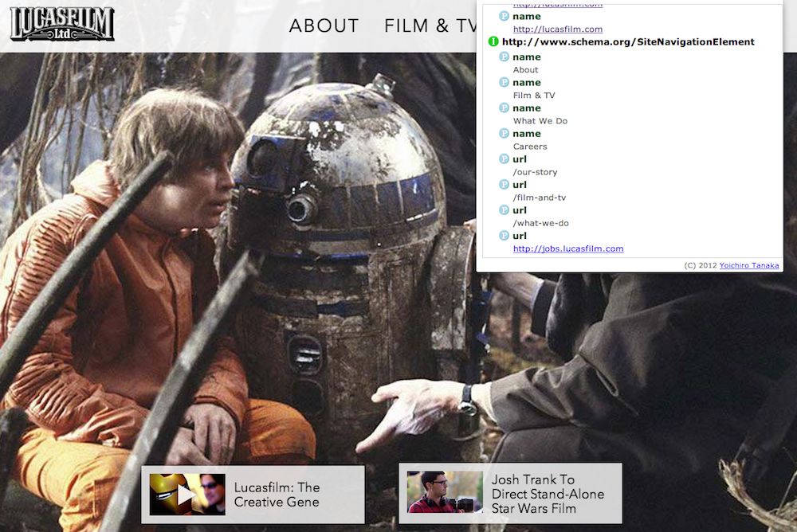Image resolution: width=797 pixels, height=532 pixels.
Task: Open the Yoichiro Tanaka credit link
Action: (x=748, y=265)
